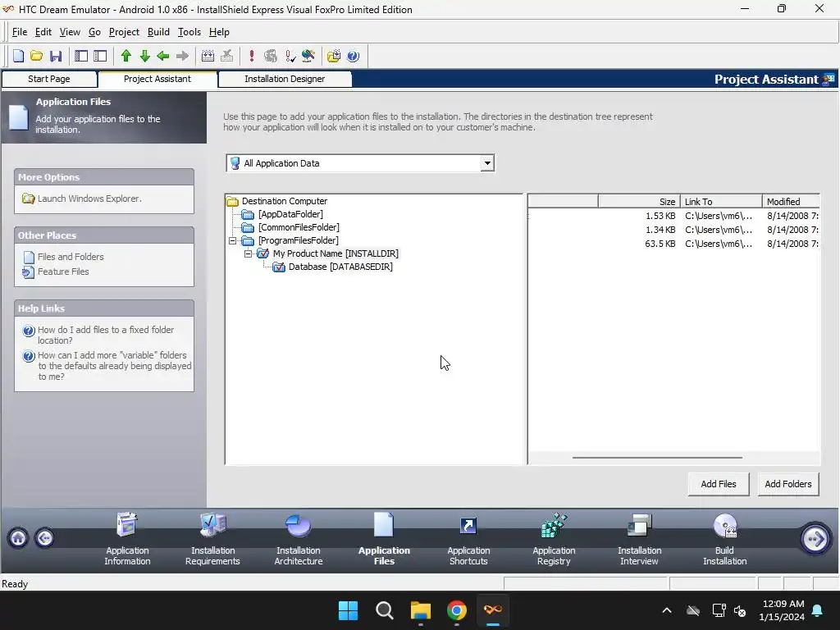Click the open release folder toolbar icon

(x=334, y=56)
